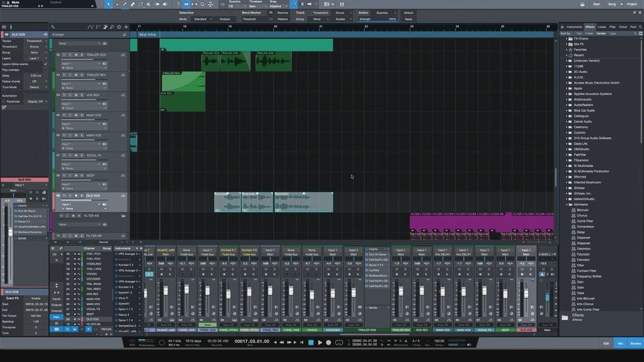Close the mixer console with X icon
The height and width of the screenshot is (362, 644).
(x=52, y=248)
